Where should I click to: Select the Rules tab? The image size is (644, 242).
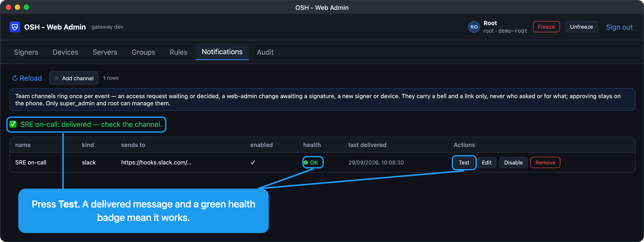tap(178, 52)
